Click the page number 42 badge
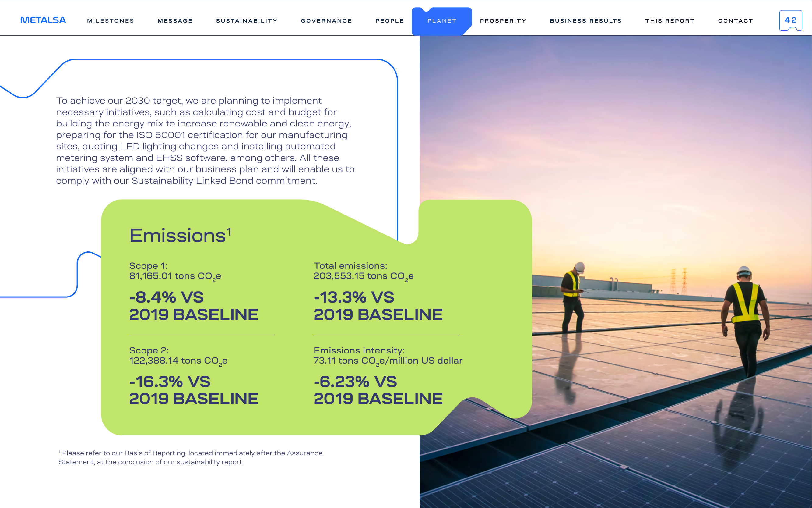This screenshot has height=508, width=812. click(x=790, y=20)
